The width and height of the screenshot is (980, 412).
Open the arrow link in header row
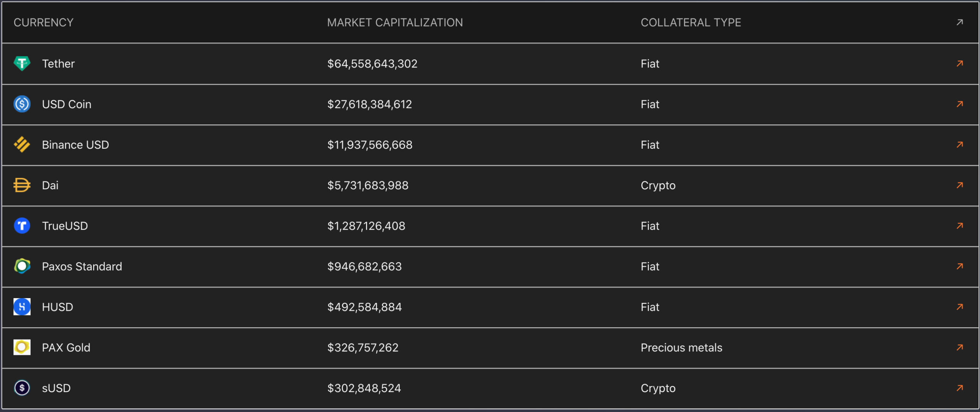(959, 22)
